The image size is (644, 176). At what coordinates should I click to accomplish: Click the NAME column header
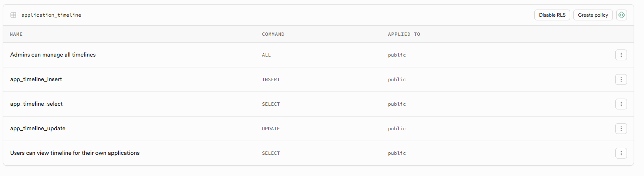click(16, 34)
